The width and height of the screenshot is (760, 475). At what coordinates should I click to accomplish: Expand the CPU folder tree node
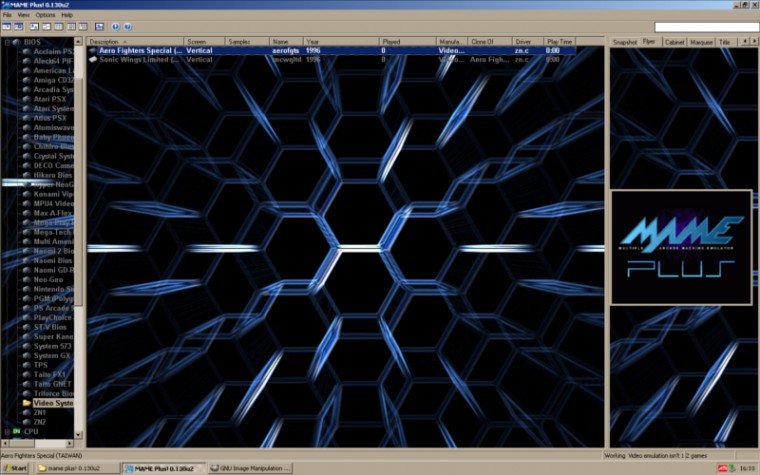7,431
